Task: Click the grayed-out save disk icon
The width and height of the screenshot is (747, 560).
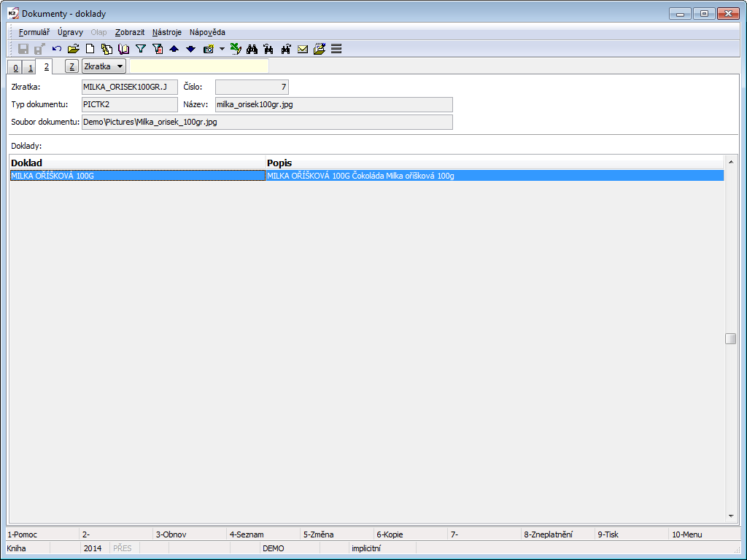Action: pos(23,49)
